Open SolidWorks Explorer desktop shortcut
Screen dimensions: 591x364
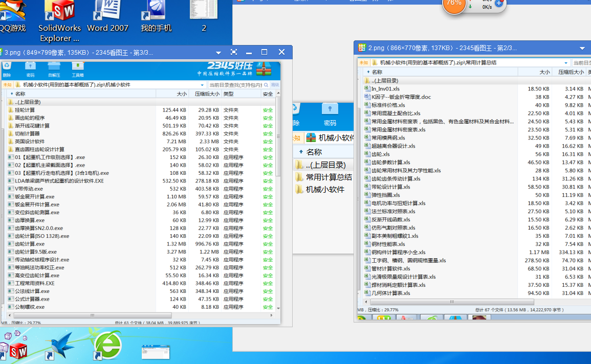[x=59, y=20]
